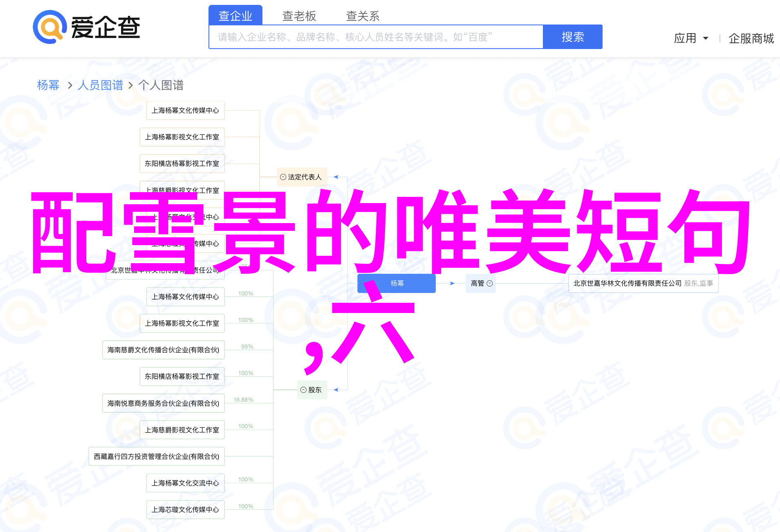The width and height of the screenshot is (780, 532).
Task: Open 人员图谱 breadcrumb link
Action: click(x=100, y=85)
